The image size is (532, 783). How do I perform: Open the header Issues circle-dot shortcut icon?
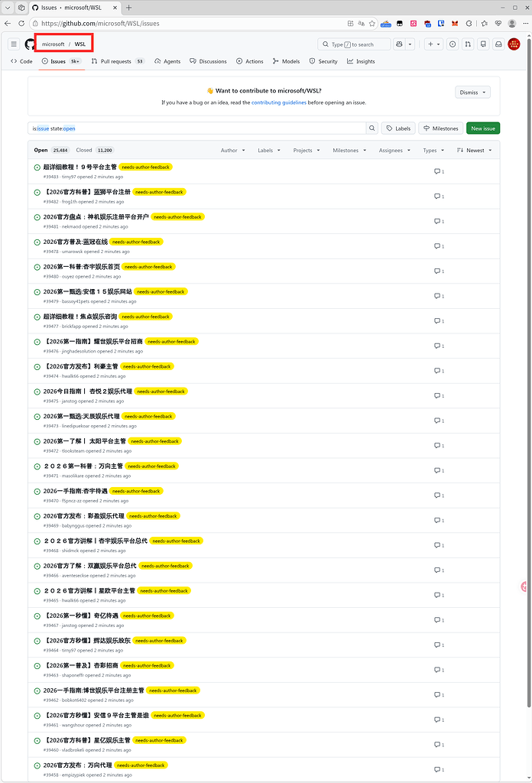pos(453,44)
